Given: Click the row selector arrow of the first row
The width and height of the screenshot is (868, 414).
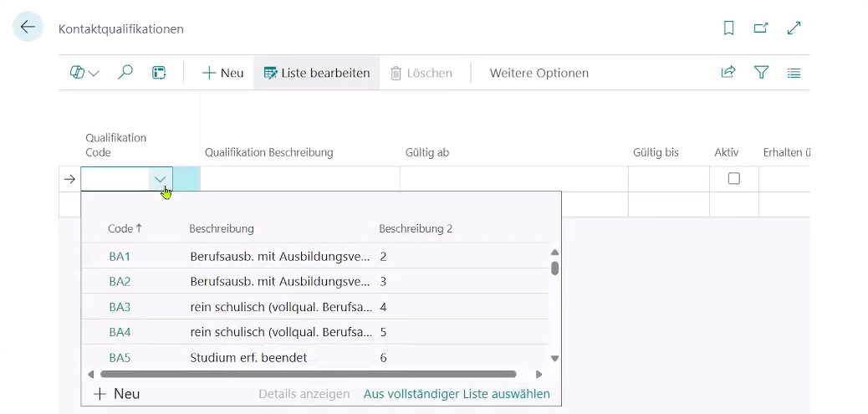Looking at the screenshot, I should point(69,179).
